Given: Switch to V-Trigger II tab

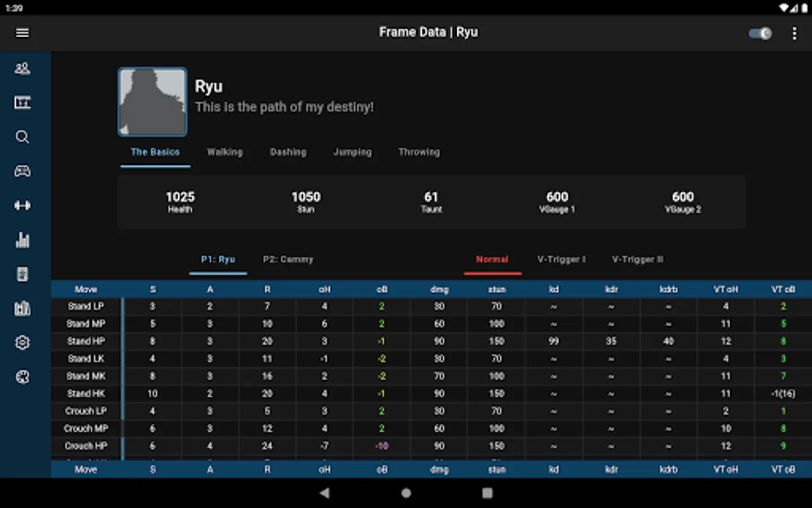Looking at the screenshot, I should [638, 260].
